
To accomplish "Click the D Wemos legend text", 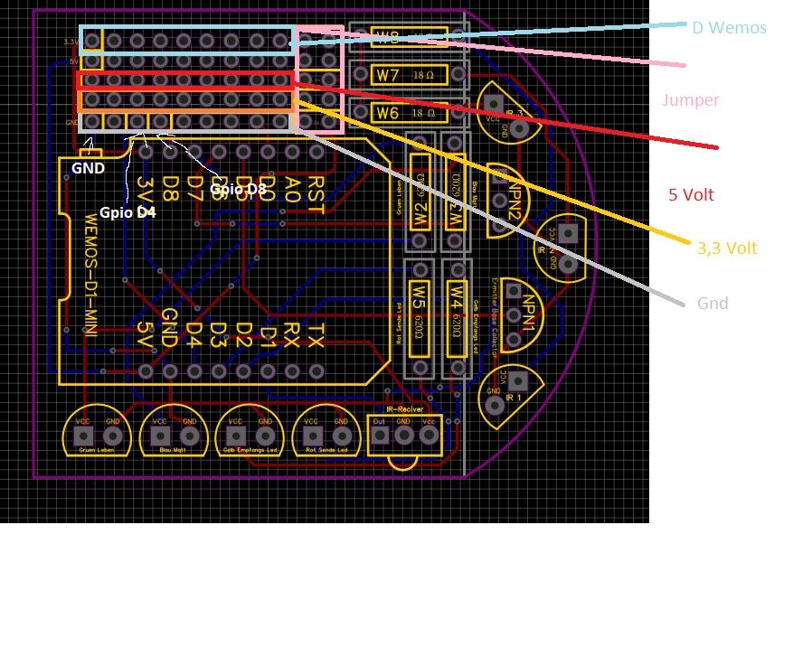I will (729, 27).
